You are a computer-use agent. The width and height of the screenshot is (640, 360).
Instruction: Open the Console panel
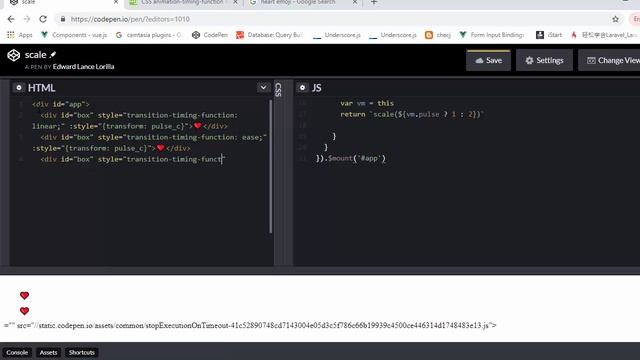coord(17,352)
